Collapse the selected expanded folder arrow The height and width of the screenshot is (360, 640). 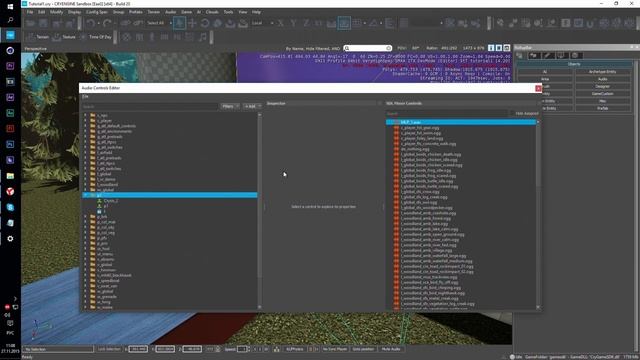click(x=86, y=196)
